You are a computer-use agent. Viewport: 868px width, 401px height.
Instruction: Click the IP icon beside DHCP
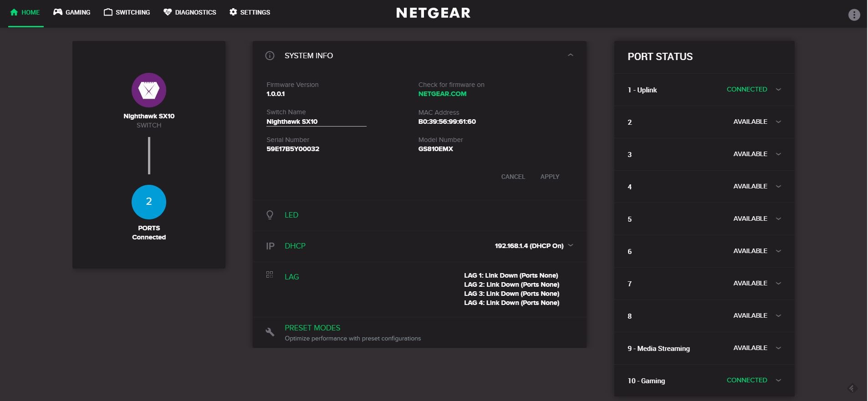pos(270,246)
